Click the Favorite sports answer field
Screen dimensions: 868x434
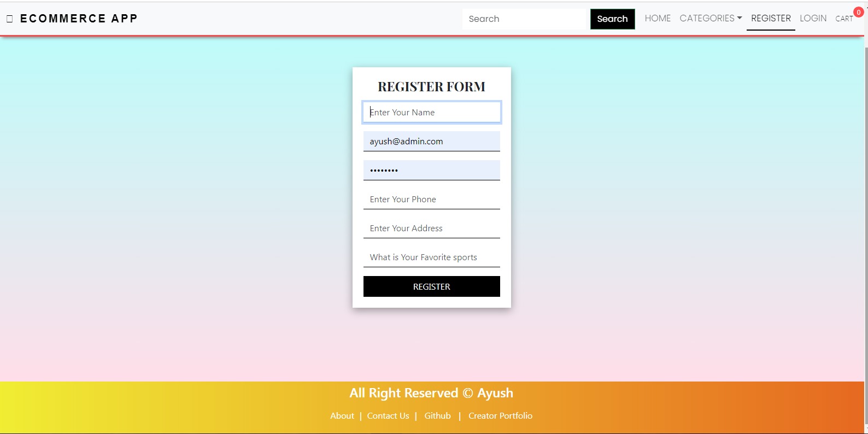tap(432, 257)
